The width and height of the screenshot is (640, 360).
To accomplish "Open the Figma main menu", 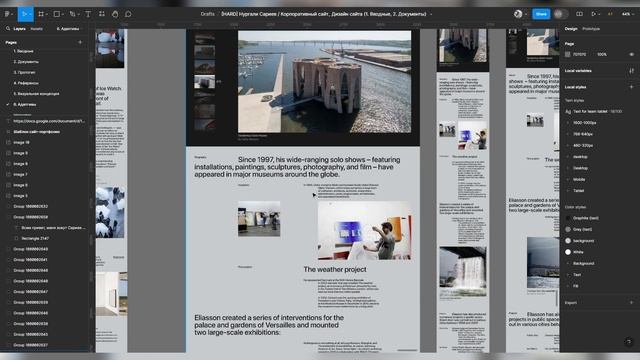I will (7, 14).
